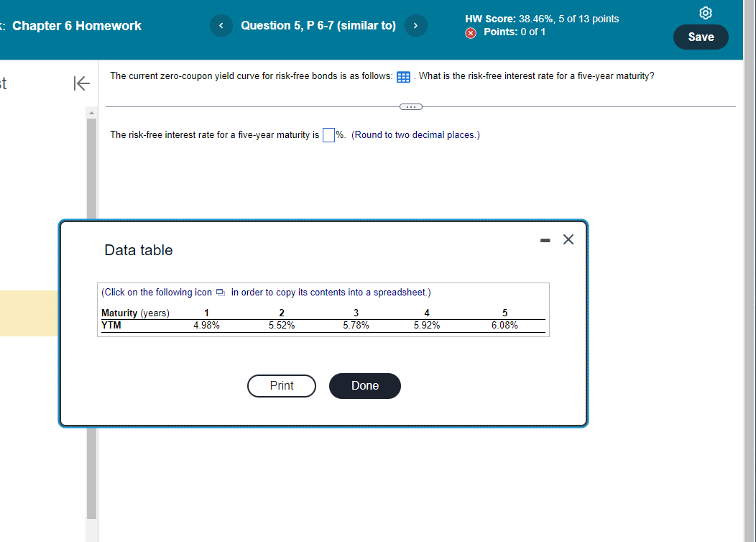Select the 6.08% YTM value for year 5
This screenshot has width=756, height=542.
coord(504,325)
